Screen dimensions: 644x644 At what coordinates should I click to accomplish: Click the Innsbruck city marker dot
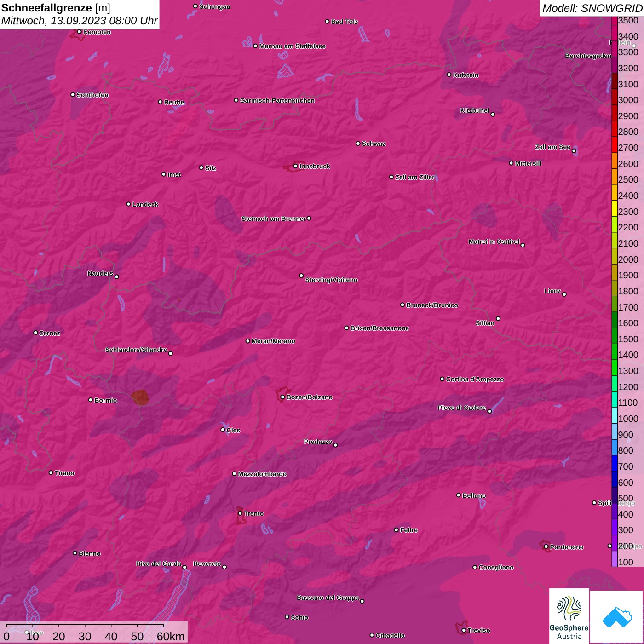(x=295, y=166)
